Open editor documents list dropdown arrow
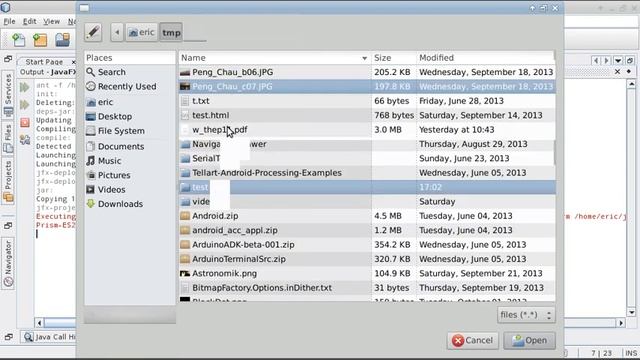640x360 pixels. click(618, 61)
